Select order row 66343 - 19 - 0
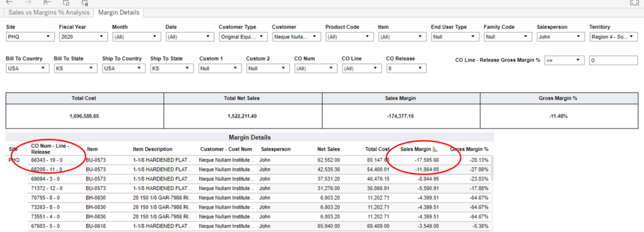644x232 pixels. tap(47, 160)
